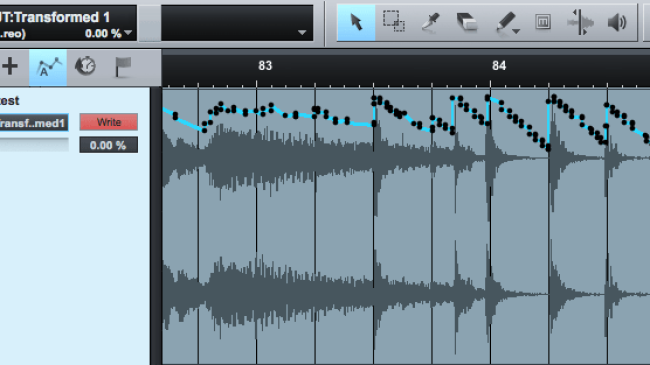
Task: Pick the Paint pencil tool
Action: pyautogui.click(x=505, y=22)
